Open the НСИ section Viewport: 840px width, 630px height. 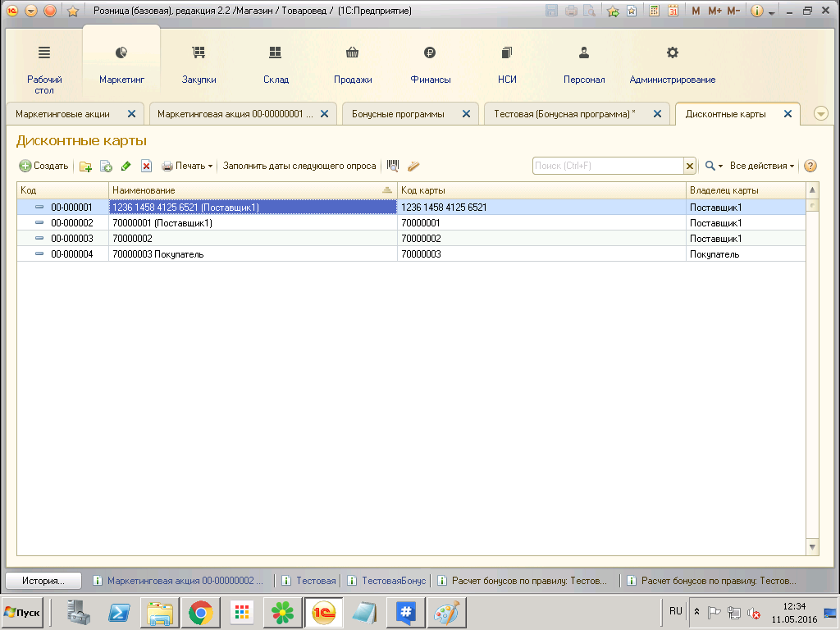pyautogui.click(x=507, y=64)
